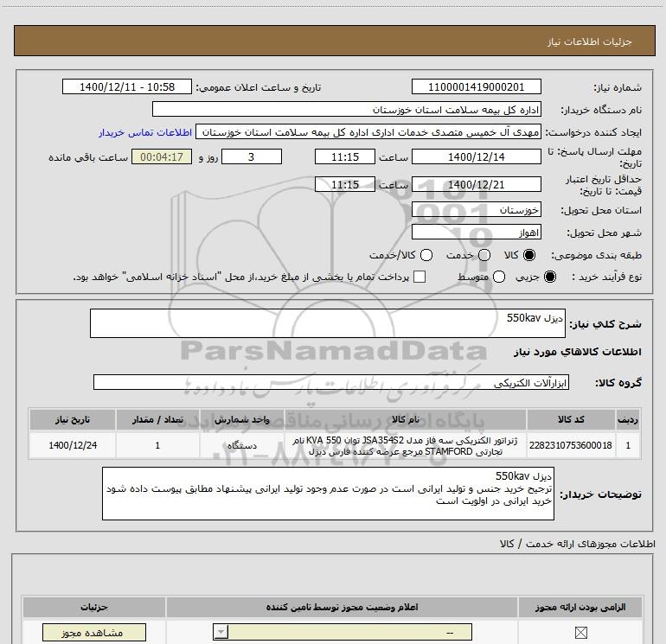Click the گروه کالا field ابزارآلات الکتریکی
Screen dimensions: 666x644
331,382
